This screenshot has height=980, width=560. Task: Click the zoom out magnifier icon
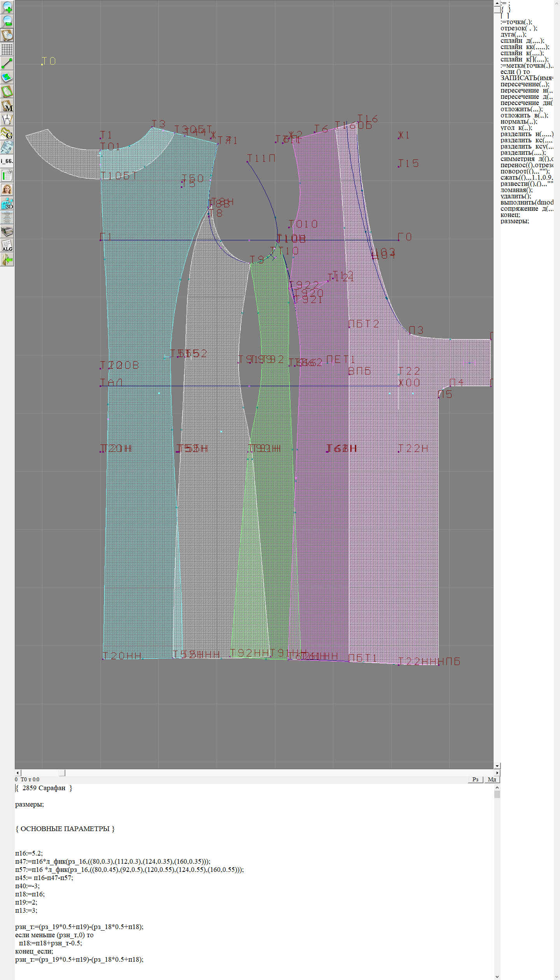tap(7, 21)
